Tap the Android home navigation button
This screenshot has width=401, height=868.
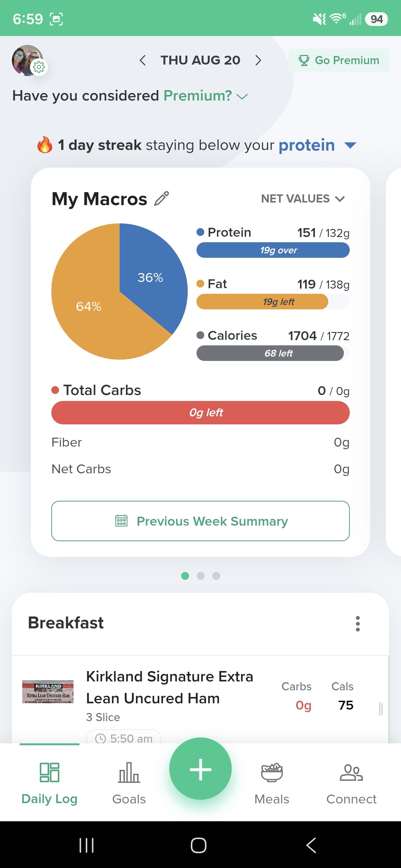click(x=199, y=845)
